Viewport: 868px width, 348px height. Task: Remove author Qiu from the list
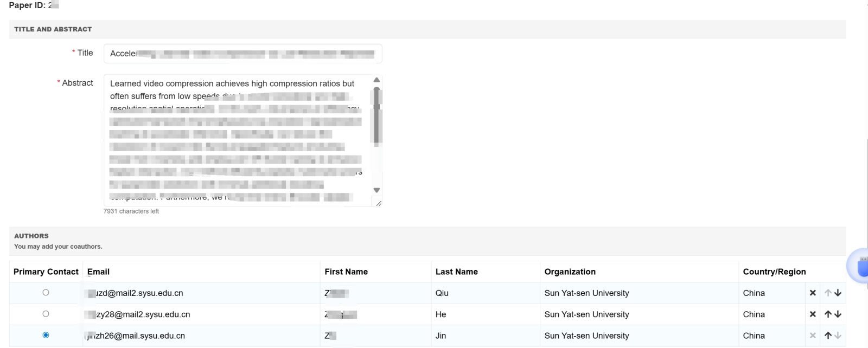813,293
